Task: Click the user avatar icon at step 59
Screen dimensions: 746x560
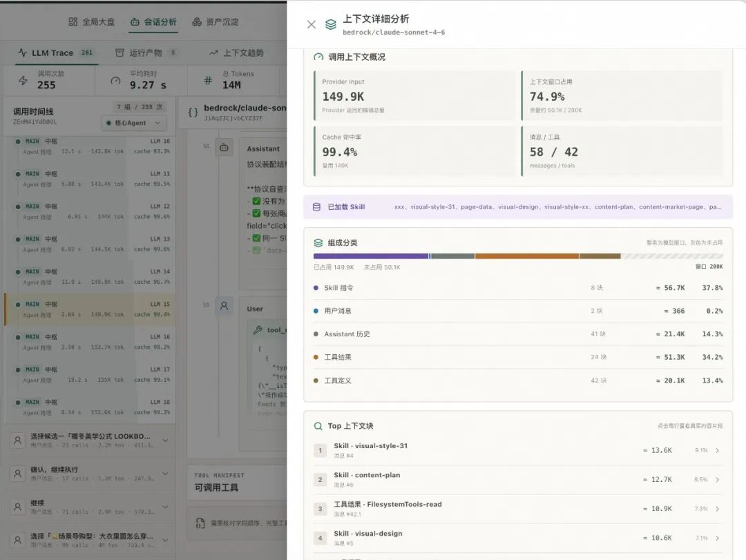Action: point(224,306)
